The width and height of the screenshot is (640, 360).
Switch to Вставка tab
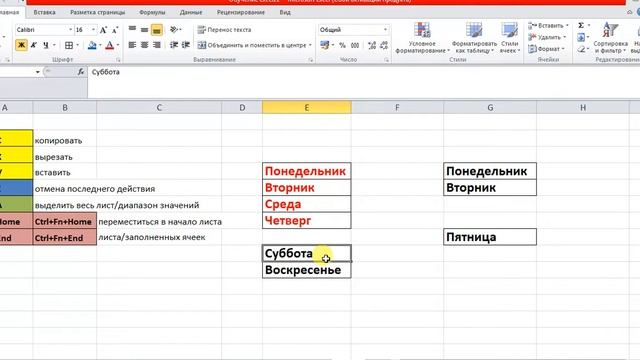click(44, 12)
